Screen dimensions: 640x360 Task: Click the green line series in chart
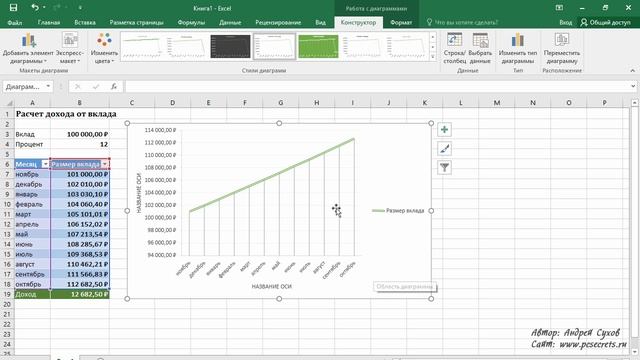[x=271, y=175]
